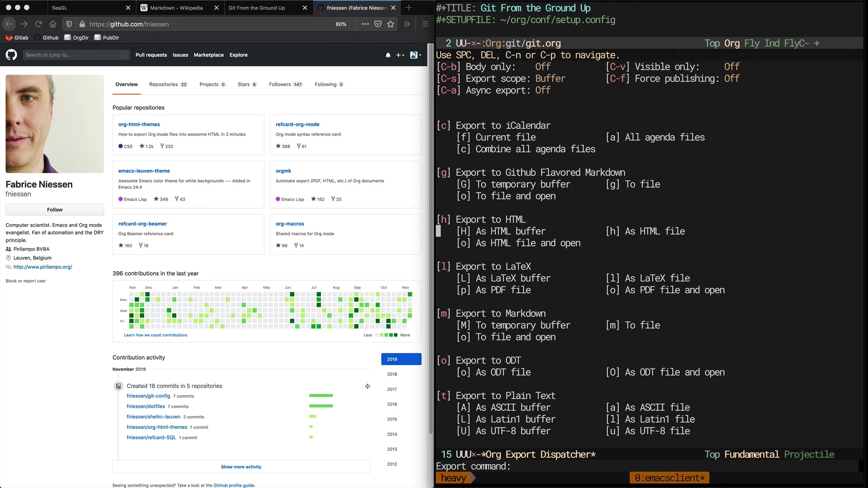Open page actions three-dot menu
The width and height of the screenshot is (868, 488).
click(x=365, y=24)
